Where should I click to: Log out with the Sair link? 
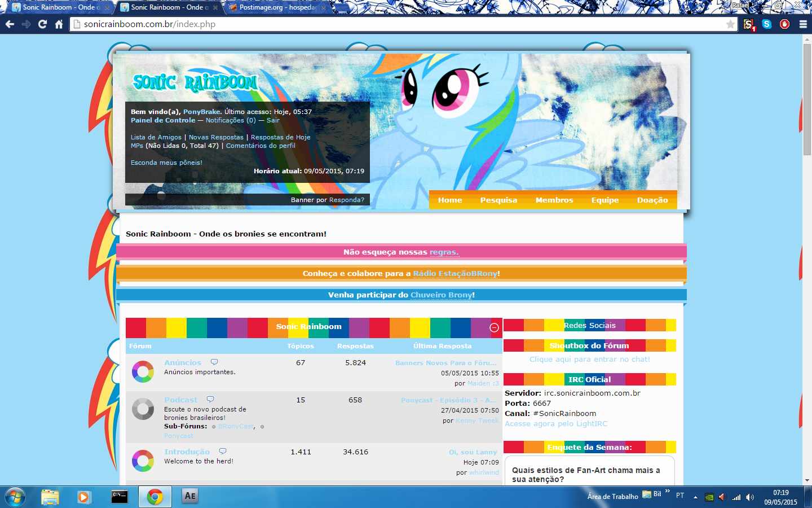click(x=273, y=120)
